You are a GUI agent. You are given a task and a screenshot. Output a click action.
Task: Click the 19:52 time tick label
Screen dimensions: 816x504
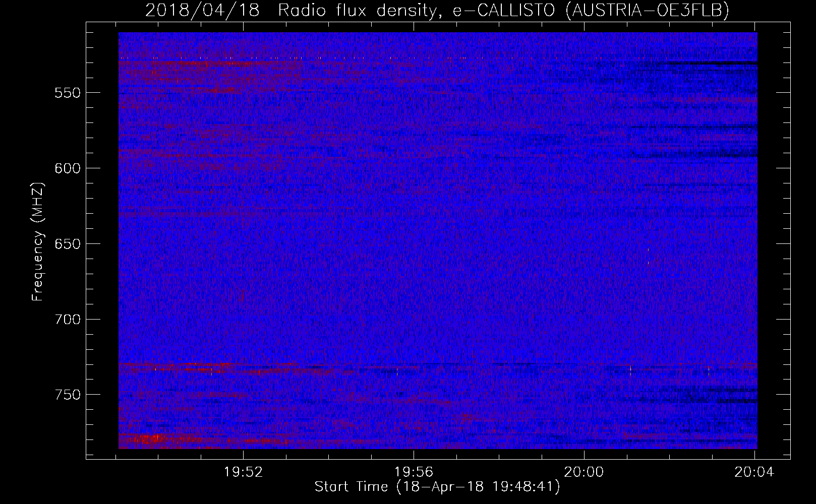244,472
